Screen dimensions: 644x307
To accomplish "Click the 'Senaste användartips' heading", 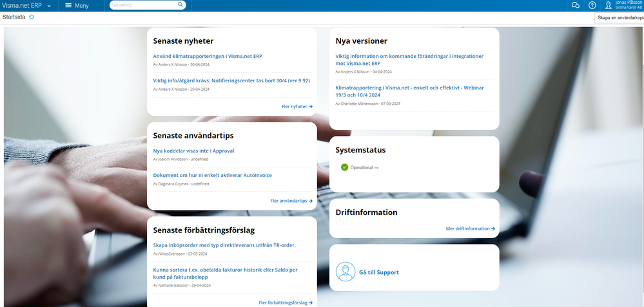I will [193, 135].
